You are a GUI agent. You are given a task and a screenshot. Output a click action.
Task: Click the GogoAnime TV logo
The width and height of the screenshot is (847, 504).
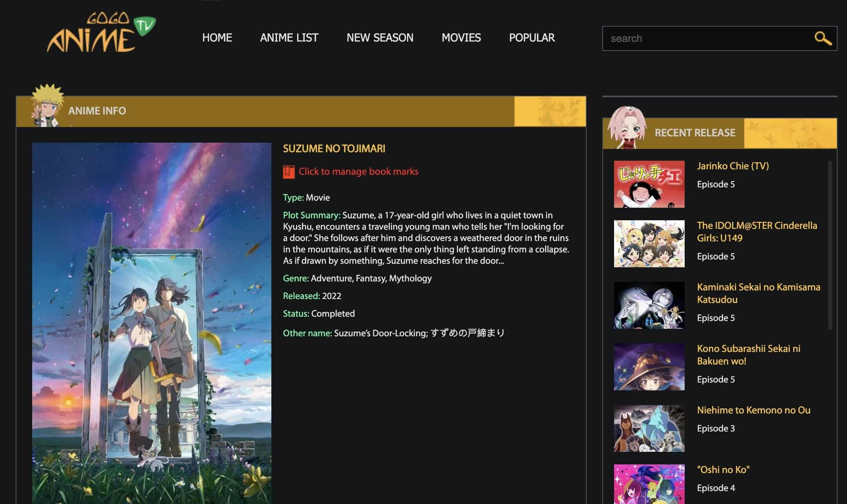[100, 33]
